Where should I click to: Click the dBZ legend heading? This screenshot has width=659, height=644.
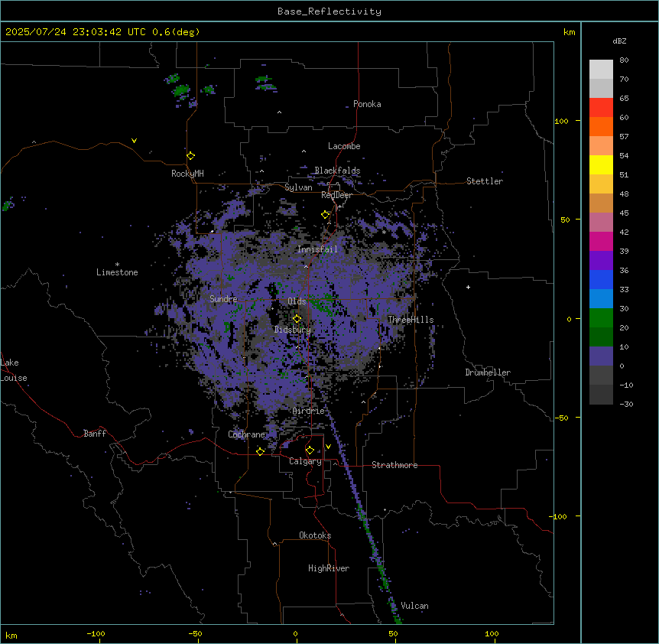pyautogui.click(x=619, y=41)
